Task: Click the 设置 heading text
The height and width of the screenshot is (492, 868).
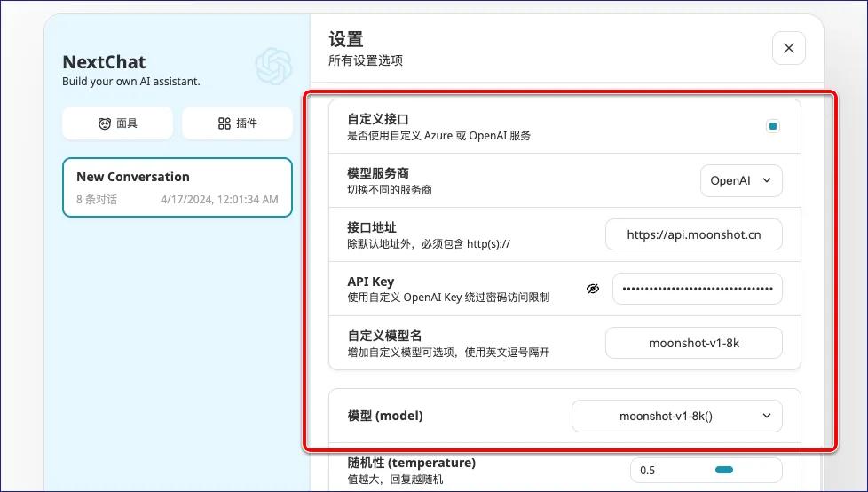Action: [346, 39]
